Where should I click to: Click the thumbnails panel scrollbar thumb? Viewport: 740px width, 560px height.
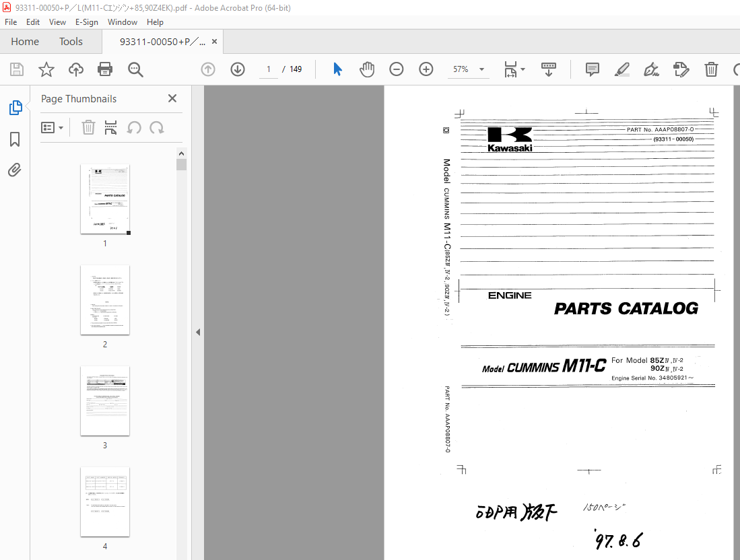(x=181, y=165)
